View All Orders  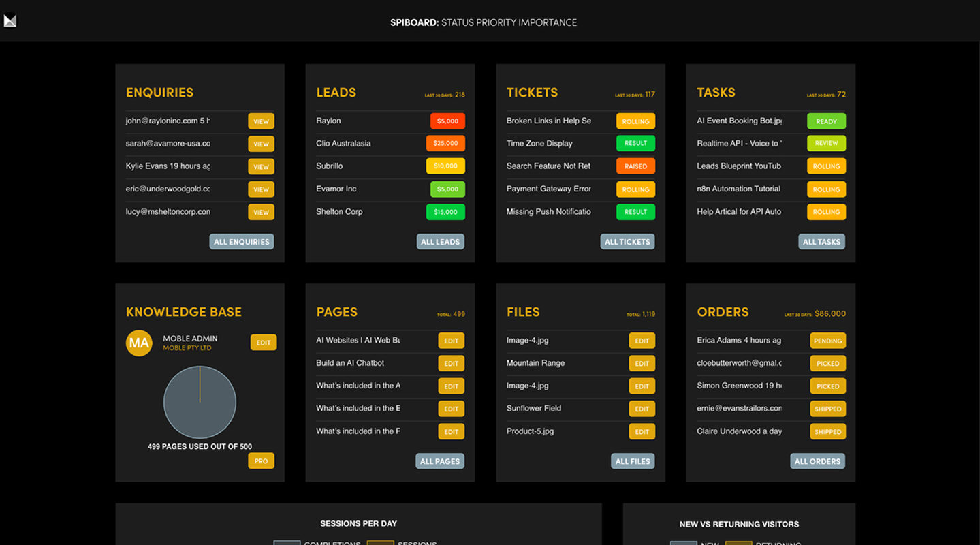pyautogui.click(x=817, y=461)
